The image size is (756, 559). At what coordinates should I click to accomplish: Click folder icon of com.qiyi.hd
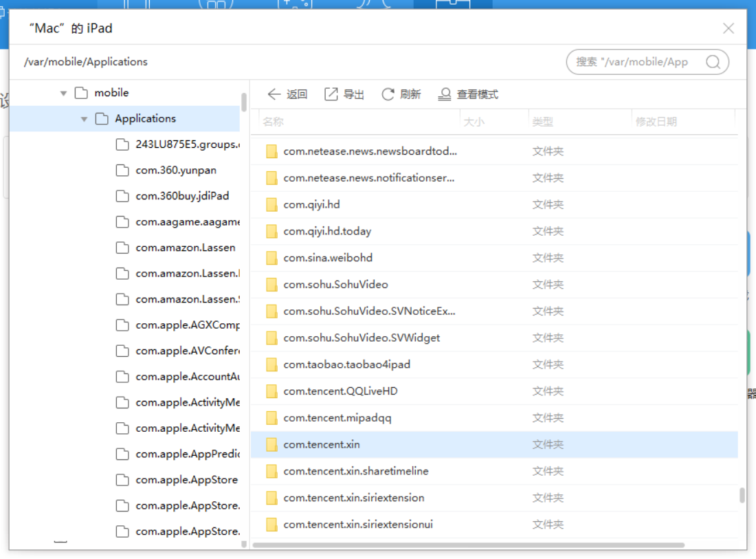pos(272,204)
